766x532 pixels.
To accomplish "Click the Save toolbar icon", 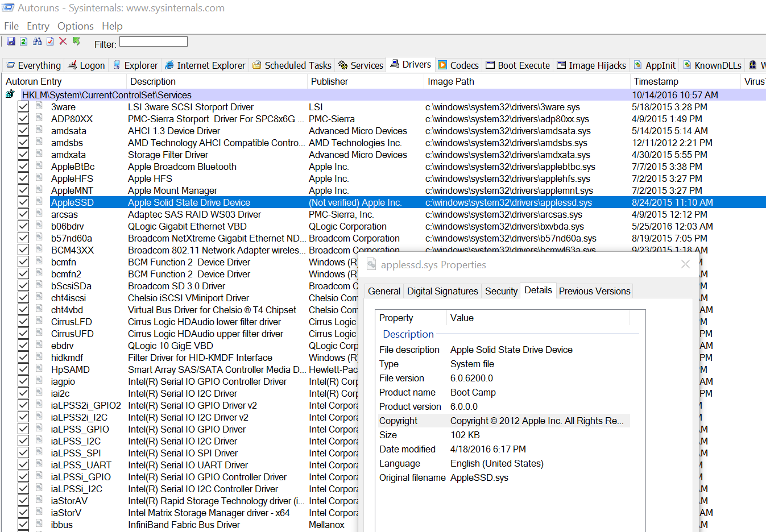I will 11,41.
